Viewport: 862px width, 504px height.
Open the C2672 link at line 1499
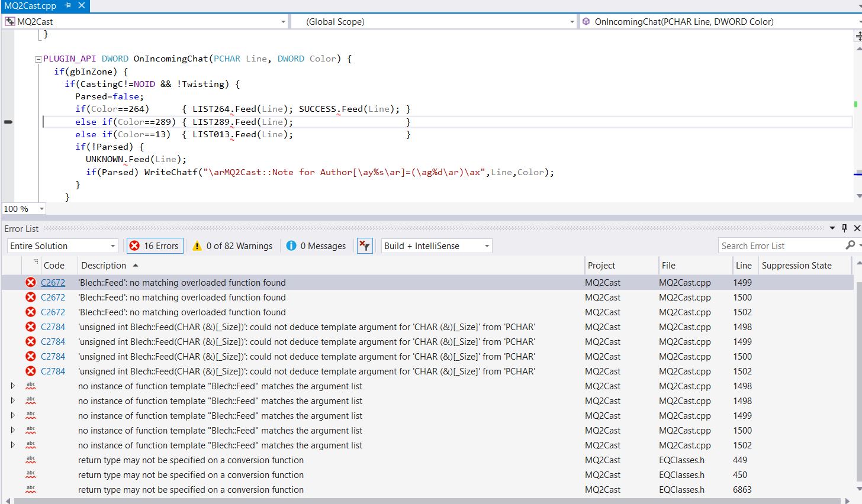click(x=53, y=283)
